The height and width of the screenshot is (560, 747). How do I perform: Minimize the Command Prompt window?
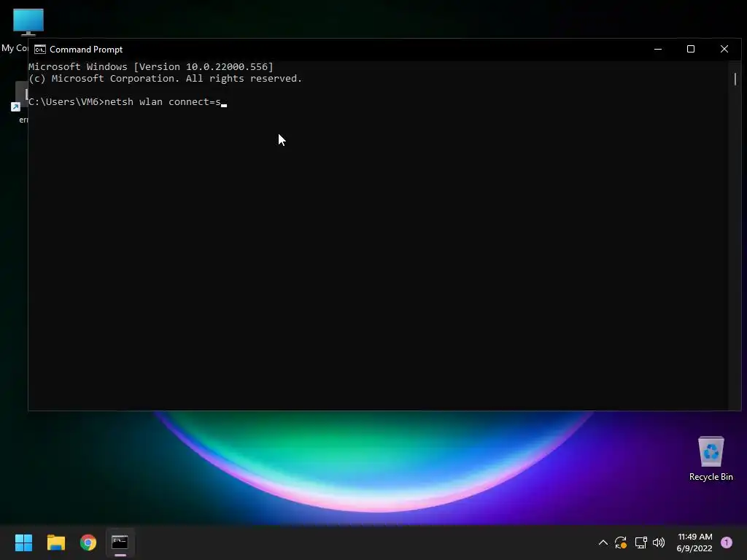658,49
